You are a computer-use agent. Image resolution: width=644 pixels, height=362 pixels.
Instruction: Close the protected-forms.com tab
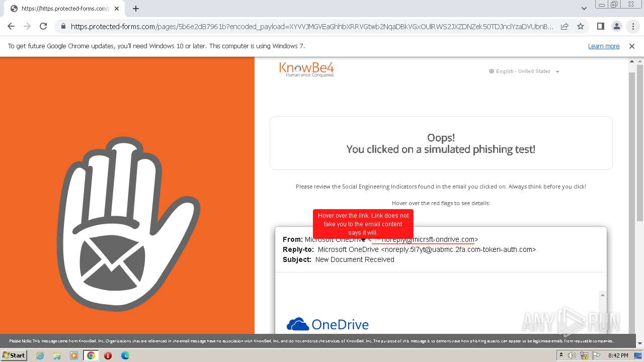pos(117,9)
